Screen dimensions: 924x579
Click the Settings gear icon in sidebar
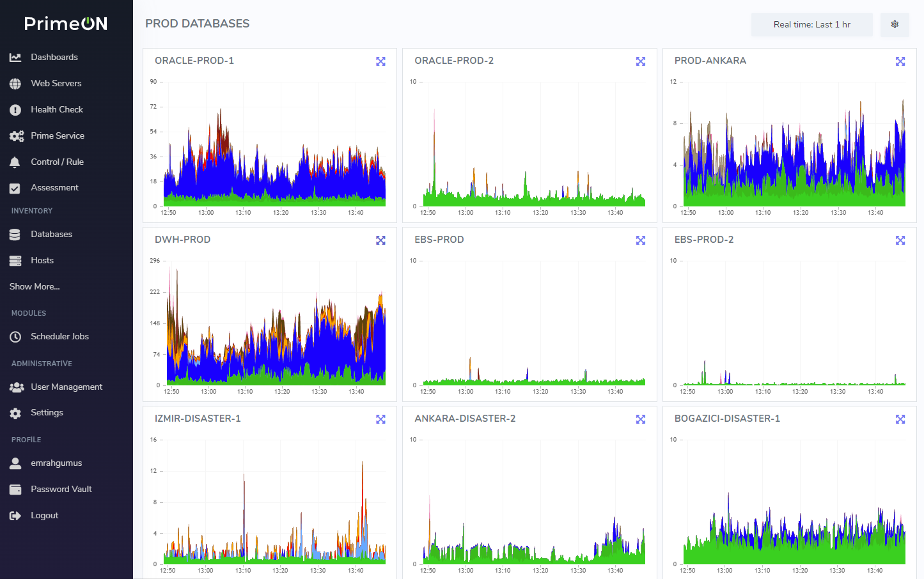15,413
